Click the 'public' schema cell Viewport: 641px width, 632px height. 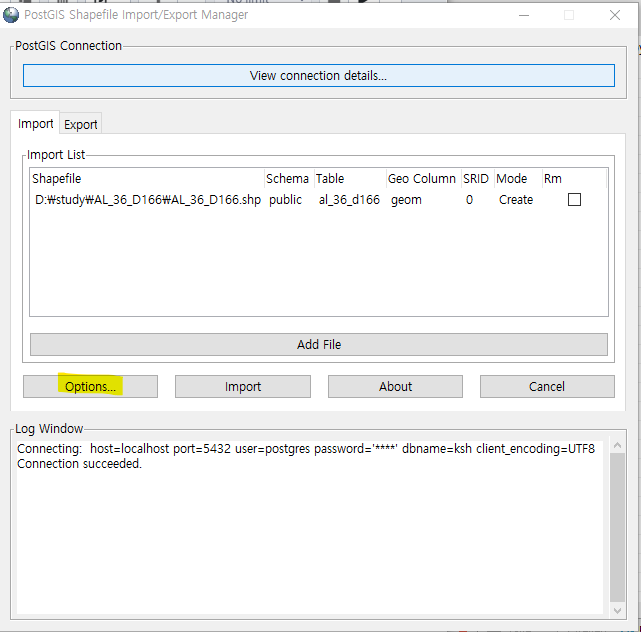[285, 199]
